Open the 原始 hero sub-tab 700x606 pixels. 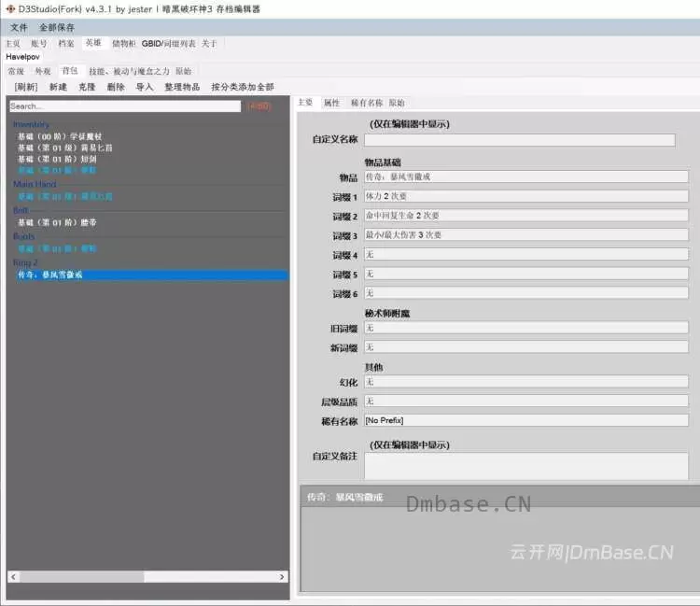click(184, 72)
